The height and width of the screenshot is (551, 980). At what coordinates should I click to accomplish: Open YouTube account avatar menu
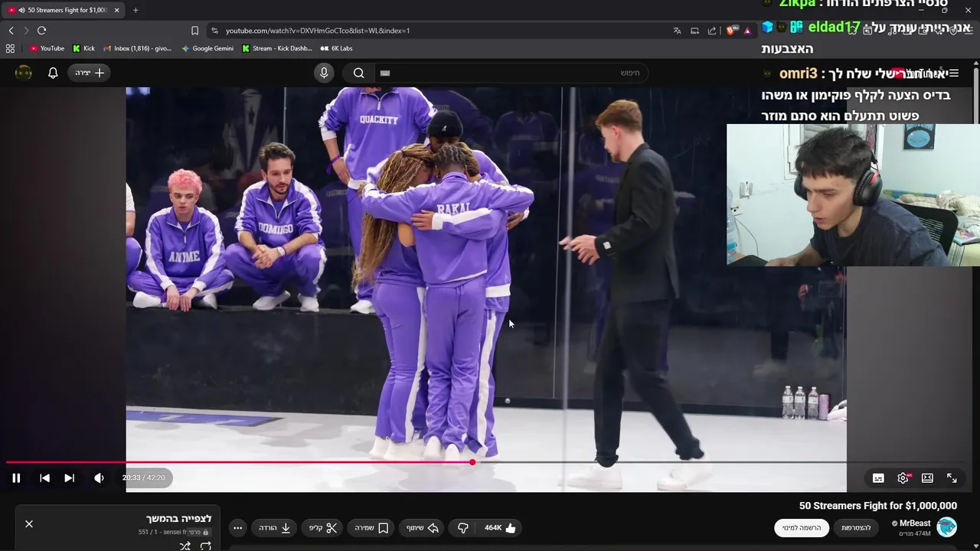pyautogui.click(x=24, y=73)
